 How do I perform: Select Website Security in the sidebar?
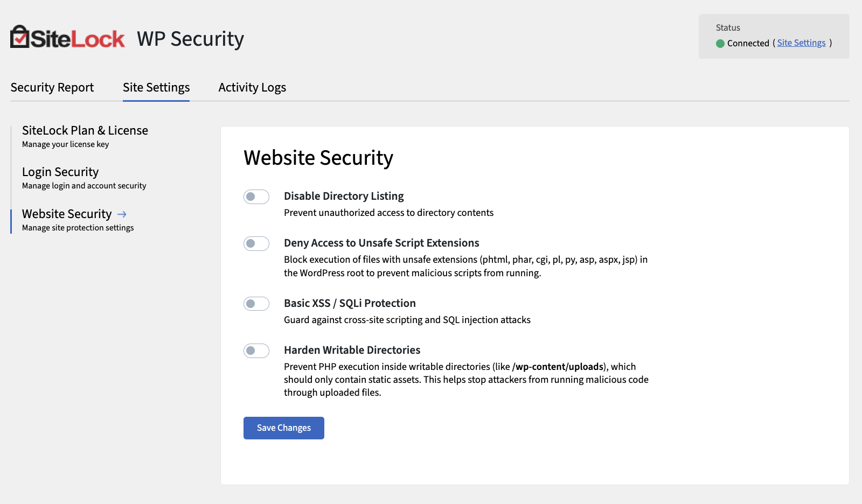(x=67, y=214)
